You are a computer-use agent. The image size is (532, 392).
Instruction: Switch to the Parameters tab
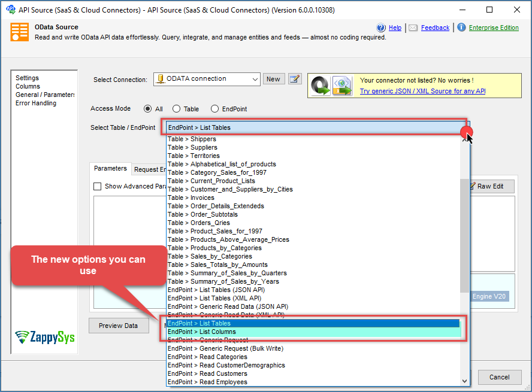[110, 169]
